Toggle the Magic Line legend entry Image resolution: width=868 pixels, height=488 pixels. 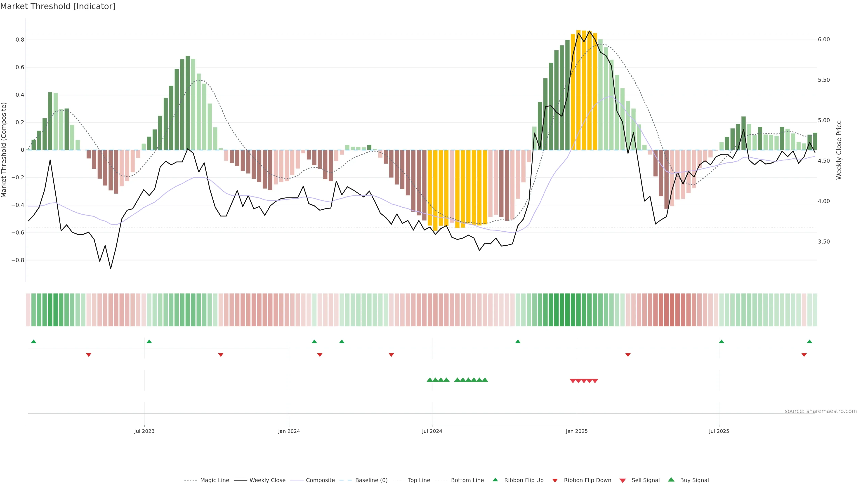[214, 480]
